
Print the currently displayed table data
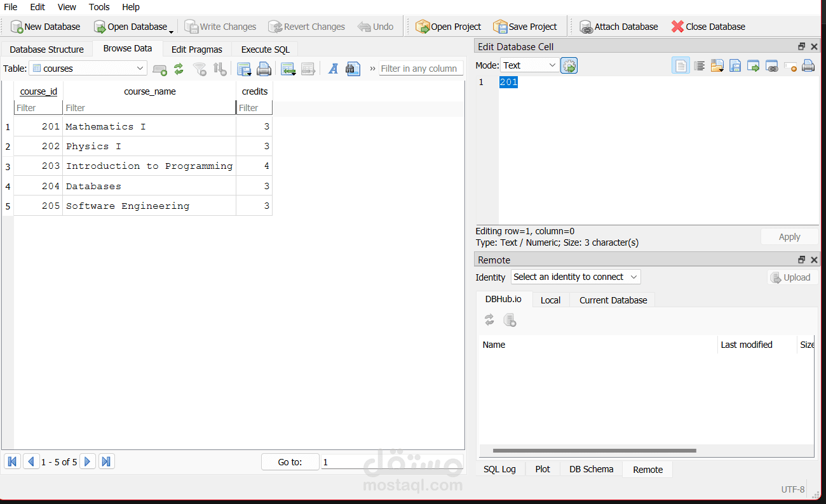click(264, 69)
